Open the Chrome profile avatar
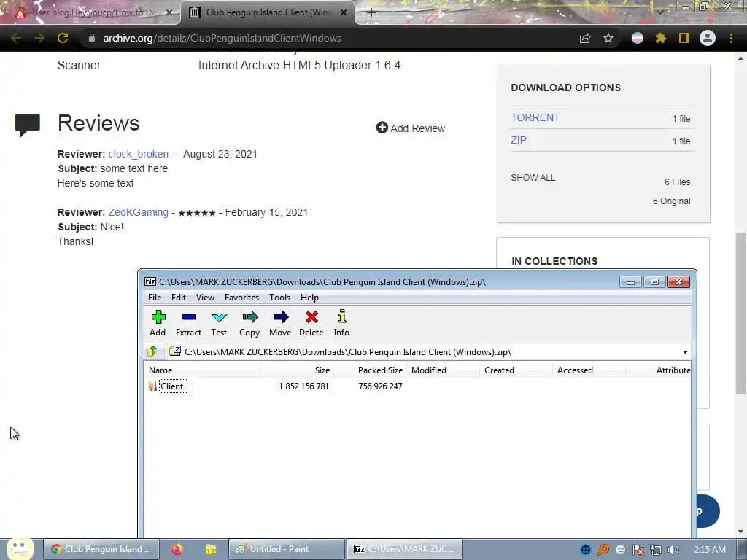 pos(708,38)
